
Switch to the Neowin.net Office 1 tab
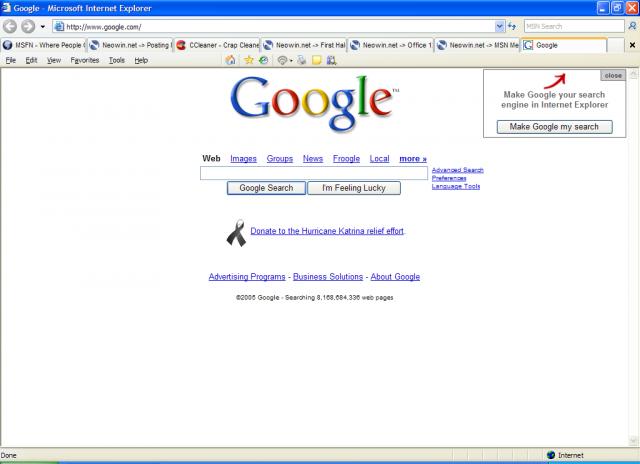tap(391, 45)
